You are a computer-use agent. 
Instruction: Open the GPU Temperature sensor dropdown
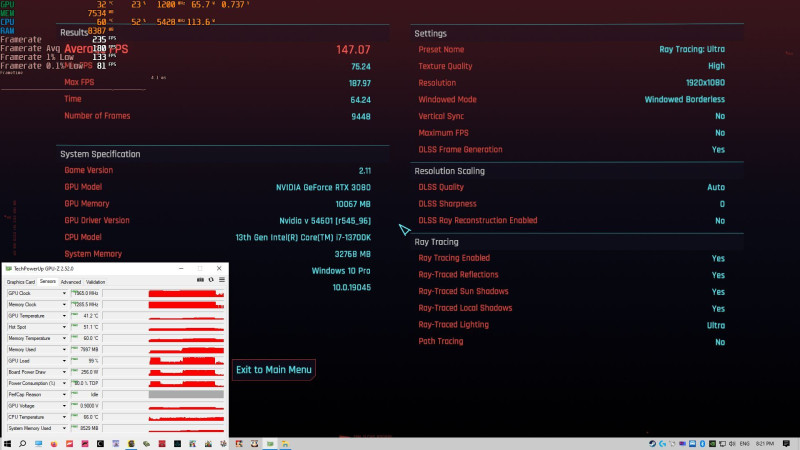pos(64,316)
